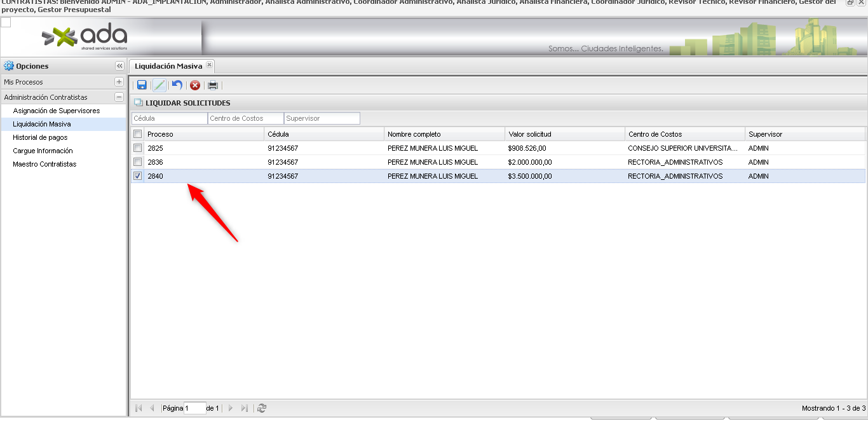Collapse the Administración Contratistas section
868x424 pixels.
point(119,97)
